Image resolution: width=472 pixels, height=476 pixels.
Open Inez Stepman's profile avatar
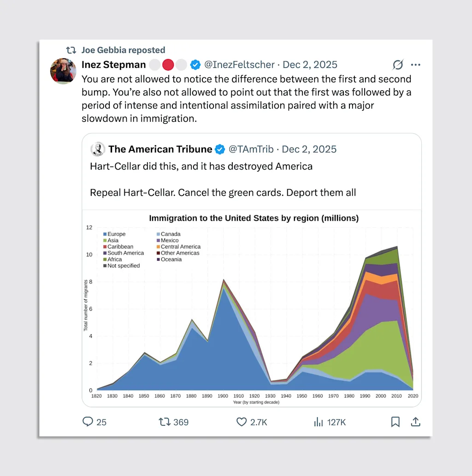63,71
